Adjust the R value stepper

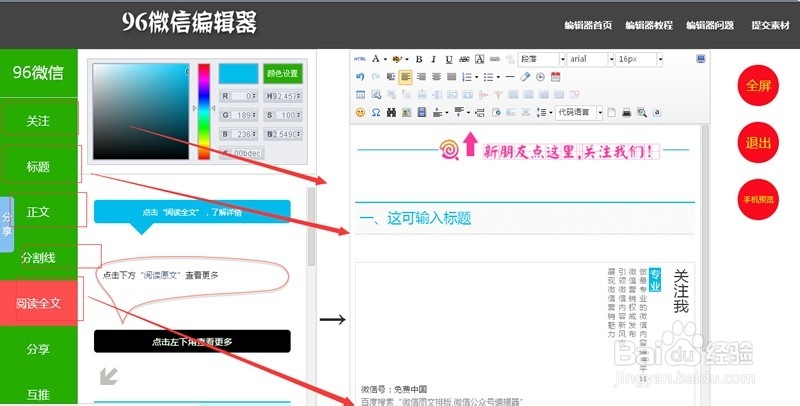tap(254, 96)
